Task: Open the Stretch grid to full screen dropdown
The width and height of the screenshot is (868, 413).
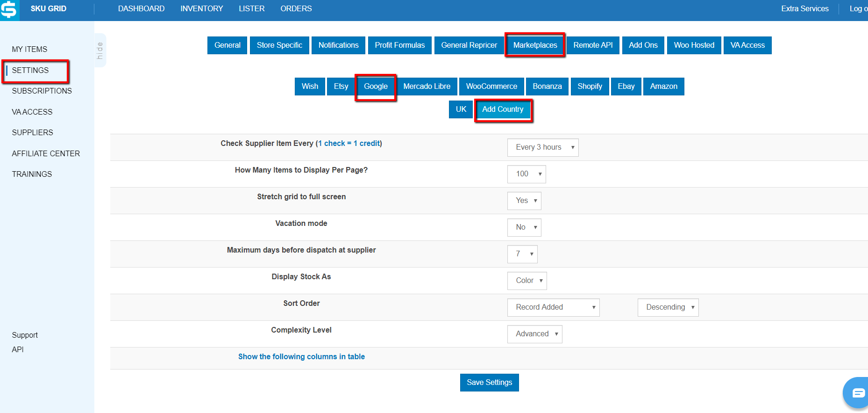Action: (524, 201)
